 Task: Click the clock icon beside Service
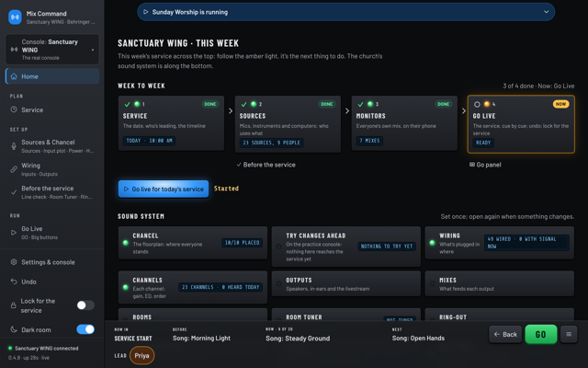tap(14, 109)
